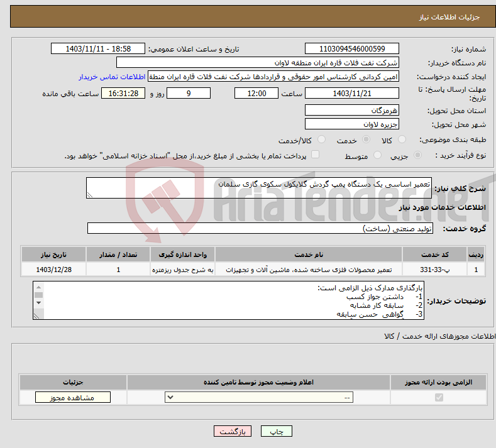Click the deadline date field 1403/11/21
This screenshot has width=496, height=448.
pos(352,93)
